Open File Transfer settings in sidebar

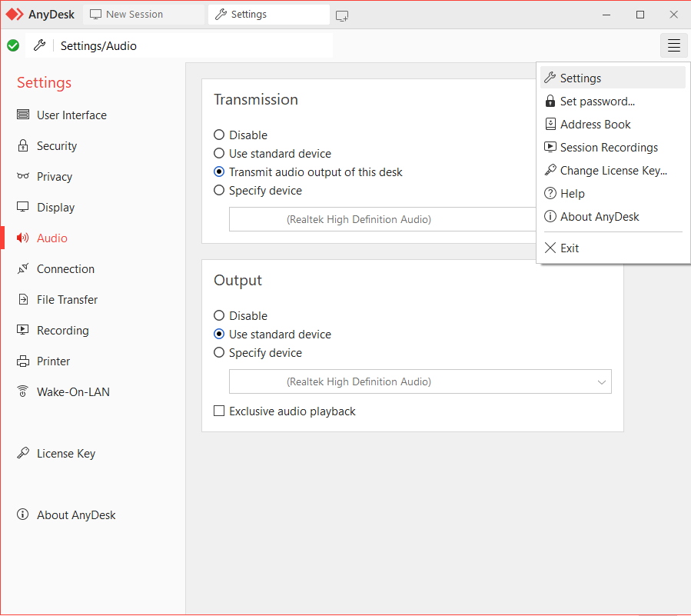pos(67,300)
